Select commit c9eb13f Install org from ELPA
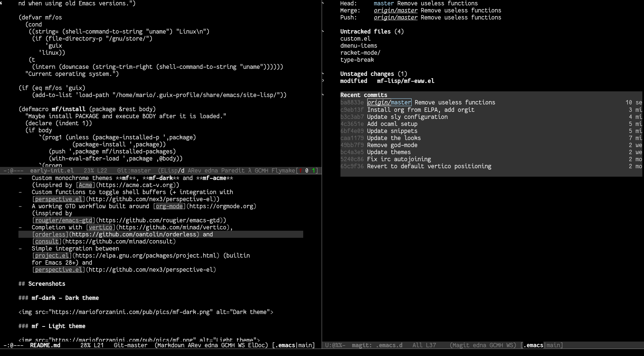Screen dimensions: 644x356 (x=421, y=110)
